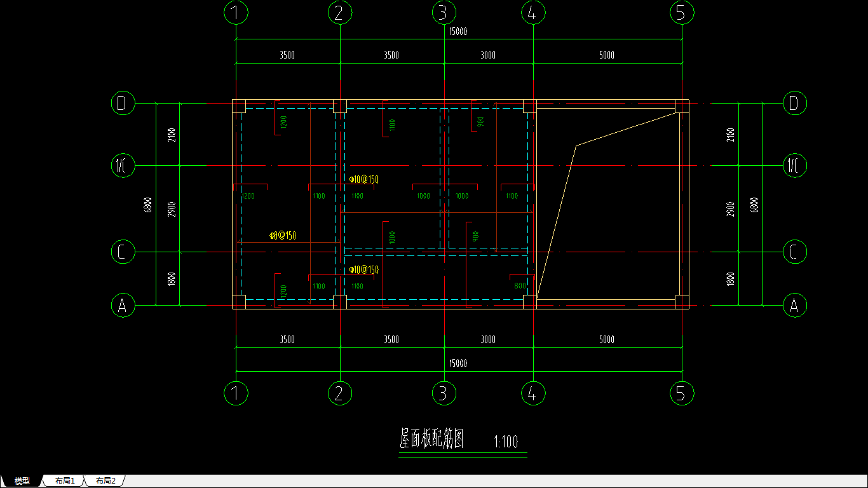868x488 pixels.
Task: Switch to the 模型 tab
Action: coord(22,481)
